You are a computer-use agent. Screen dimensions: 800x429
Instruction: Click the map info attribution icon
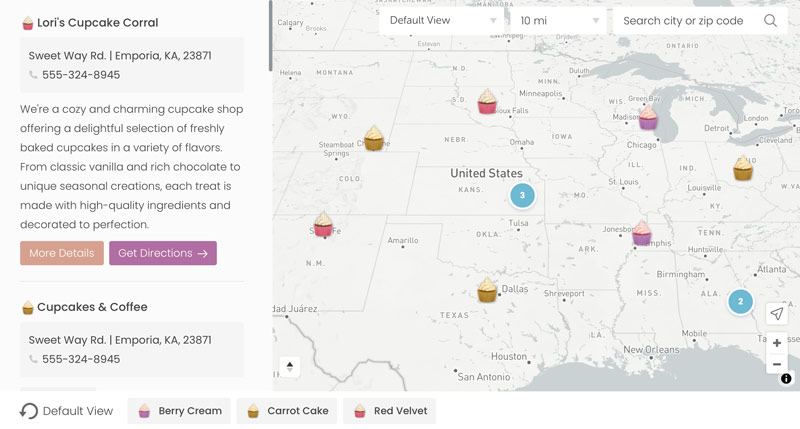point(786,379)
